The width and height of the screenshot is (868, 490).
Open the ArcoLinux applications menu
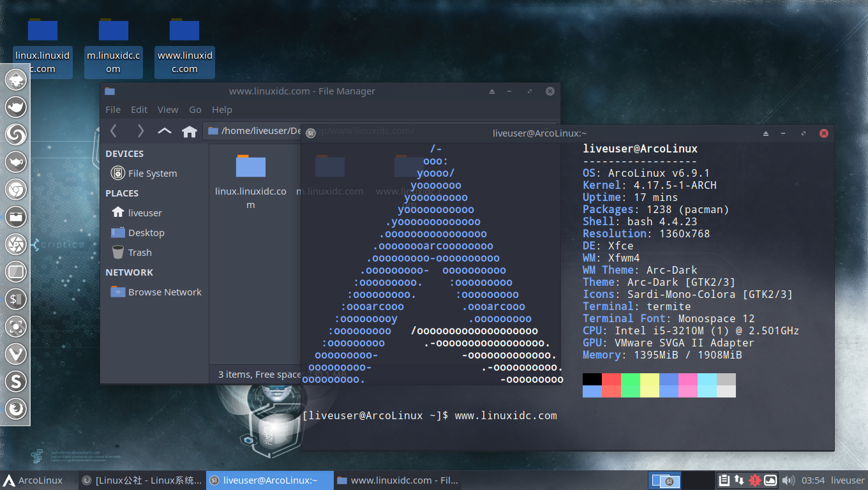coord(33,480)
